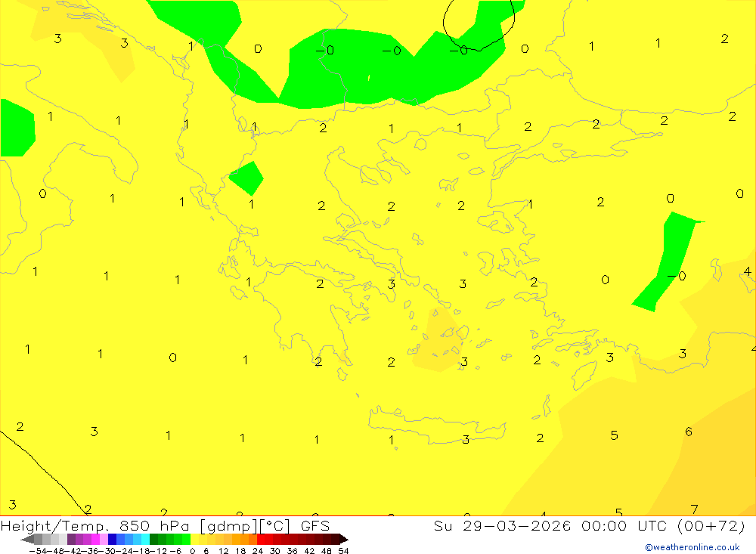Click the chart title 'Height/Temp. 850 hPa'
Viewport: 756px width, 554px height.
(95, 526)
